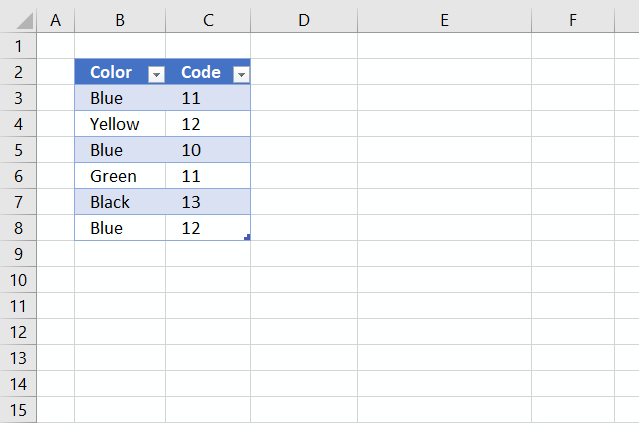Select row 1 header

(x=18, y=46)
